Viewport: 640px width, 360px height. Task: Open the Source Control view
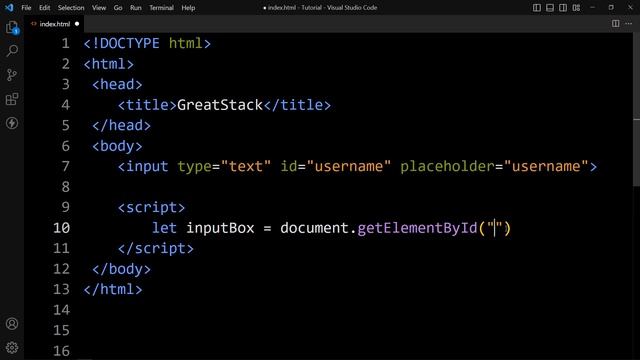tap(12, 75)
